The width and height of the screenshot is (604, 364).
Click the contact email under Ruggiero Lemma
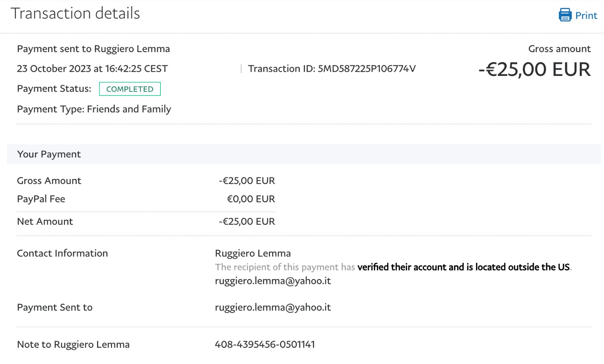click(273, 281)
